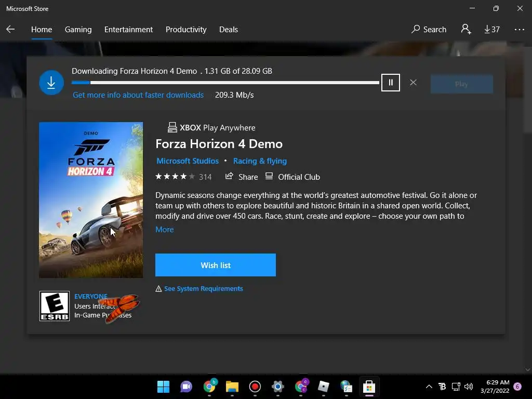Open the three-dot more options menu
This screenshot has height=399, width=532.
[x=519, y=30]
